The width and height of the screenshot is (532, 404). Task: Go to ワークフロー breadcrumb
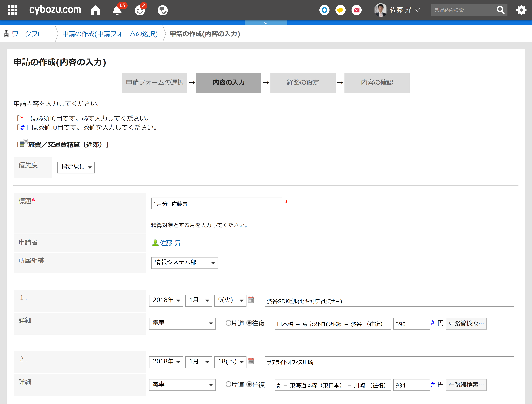click(31, 34)
